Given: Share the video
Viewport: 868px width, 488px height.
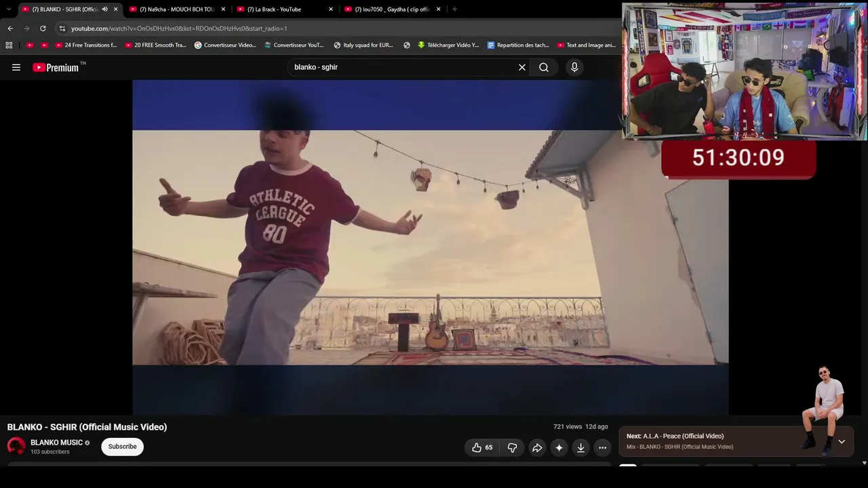Looking at the screenshot, I should click(x=537, y=447).
